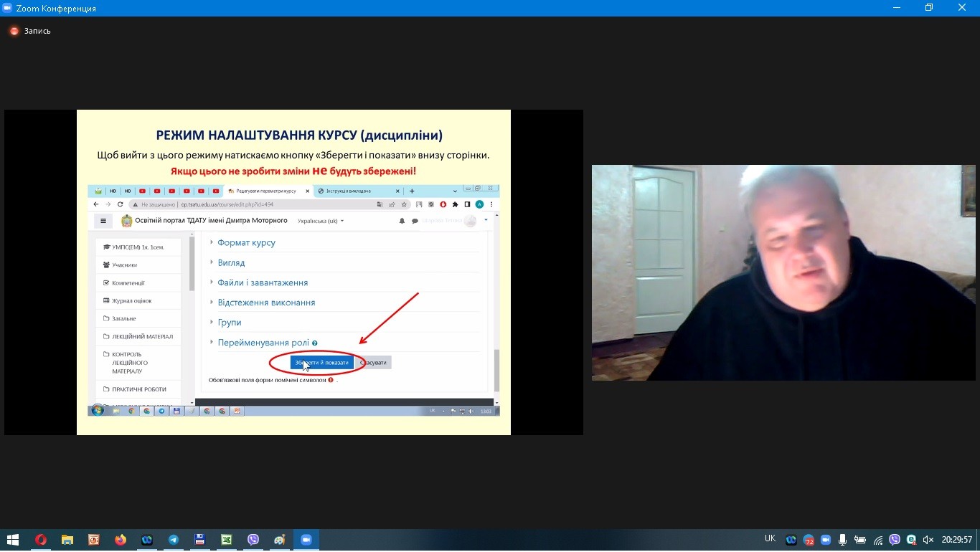Open the battery status in the tray
Screen dimensions: 980x552
pos(860,540)
